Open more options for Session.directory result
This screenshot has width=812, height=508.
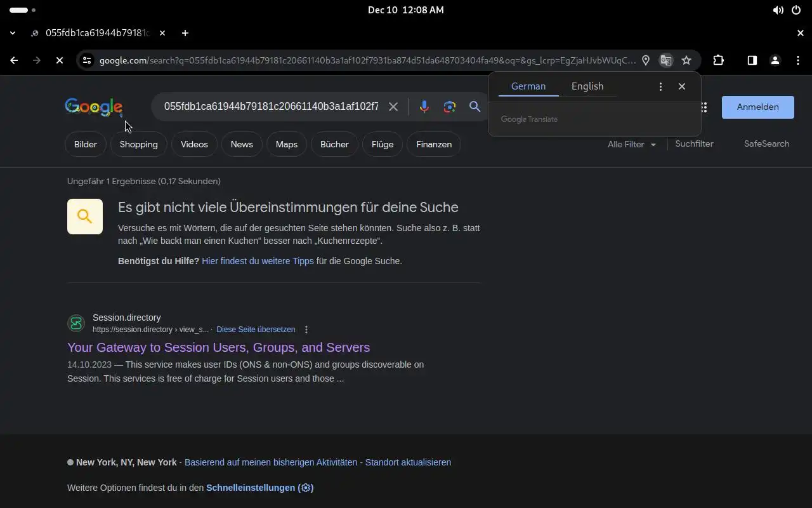pos(306,330)
